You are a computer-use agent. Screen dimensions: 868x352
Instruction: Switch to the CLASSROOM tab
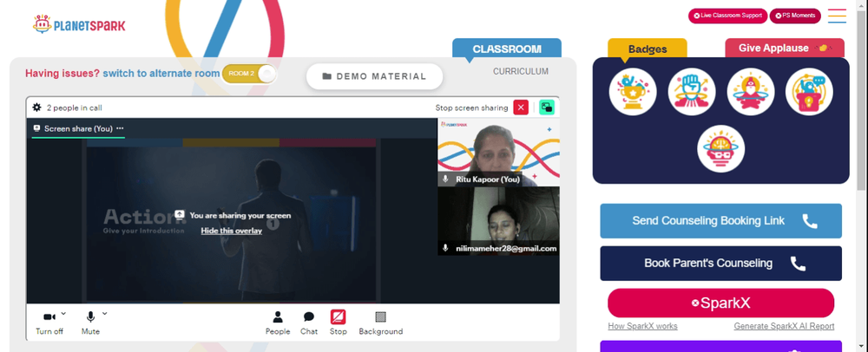tap(507, 49)
